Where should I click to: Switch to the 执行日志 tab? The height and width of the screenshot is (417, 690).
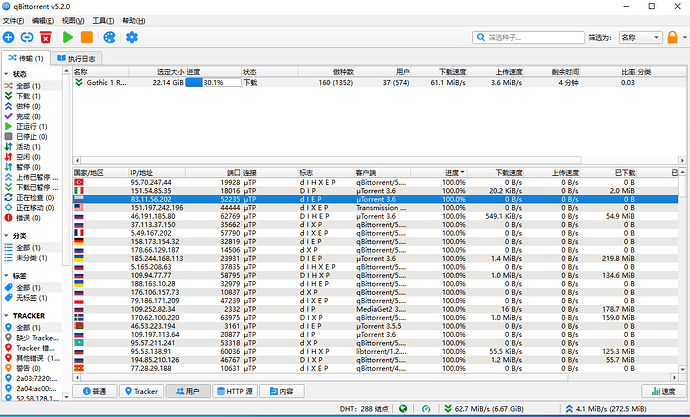[76, 58]
